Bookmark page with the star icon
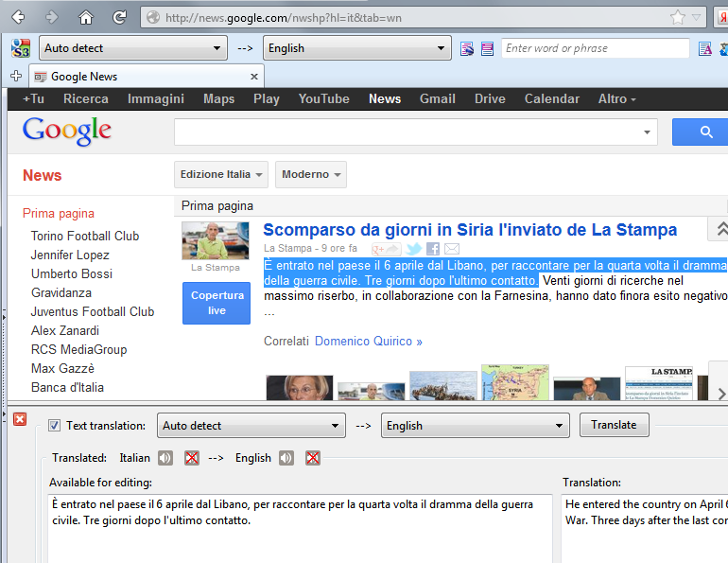This screenshot has height=563, width=728. click(677, 18)
